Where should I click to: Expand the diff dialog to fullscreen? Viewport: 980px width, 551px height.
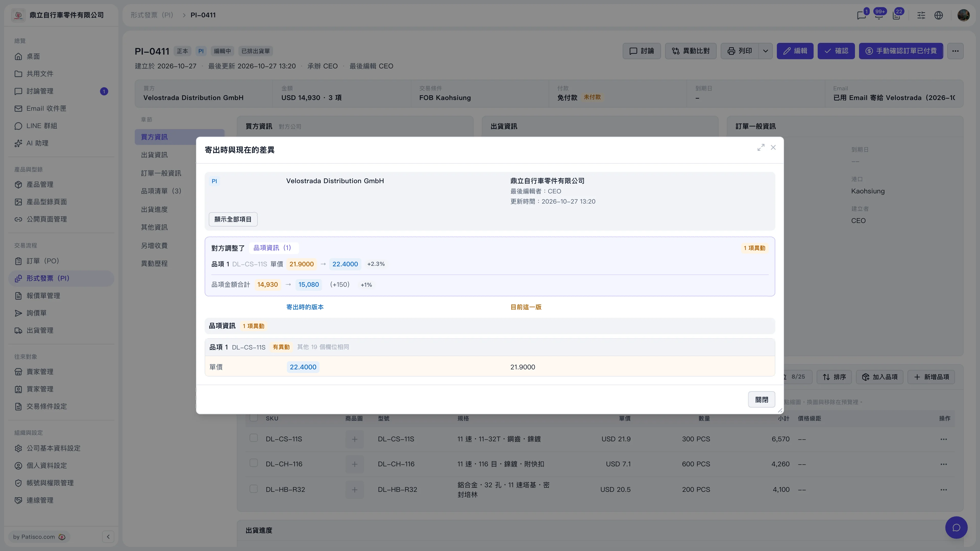click(x=761, y=147)
